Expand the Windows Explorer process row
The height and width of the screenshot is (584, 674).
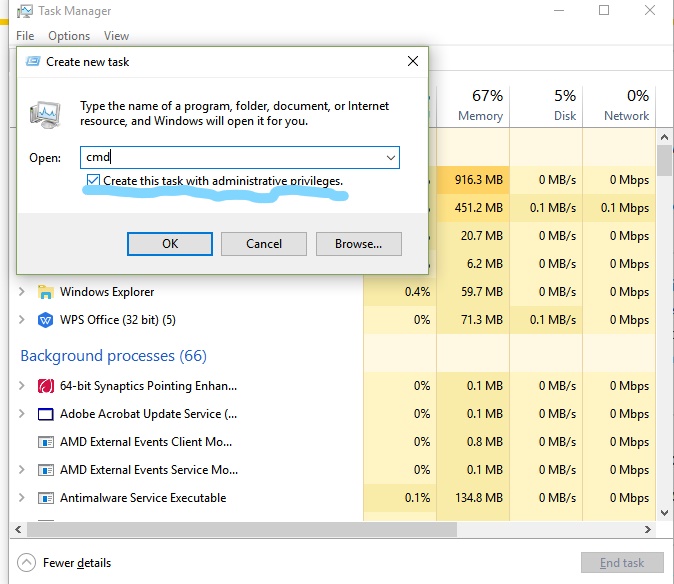(22, 292)
